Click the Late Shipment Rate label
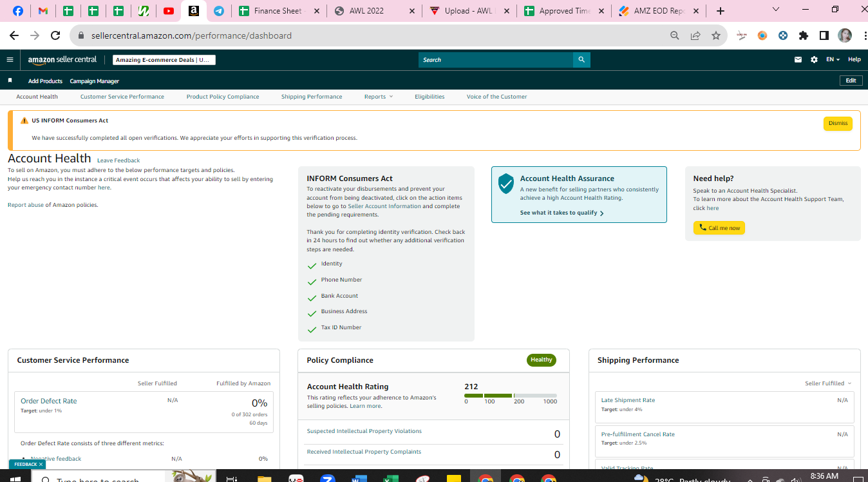Screen dimensions: 868x482 pos(628,400)
